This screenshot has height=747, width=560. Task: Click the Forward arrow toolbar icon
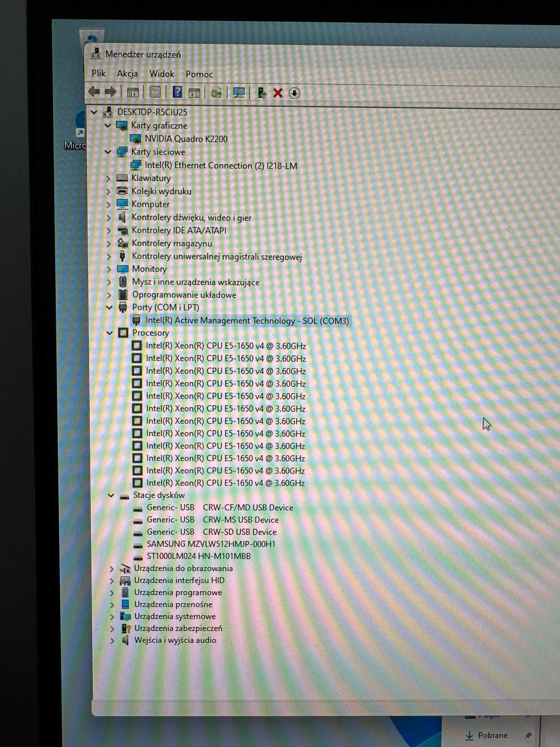(110, 92)
